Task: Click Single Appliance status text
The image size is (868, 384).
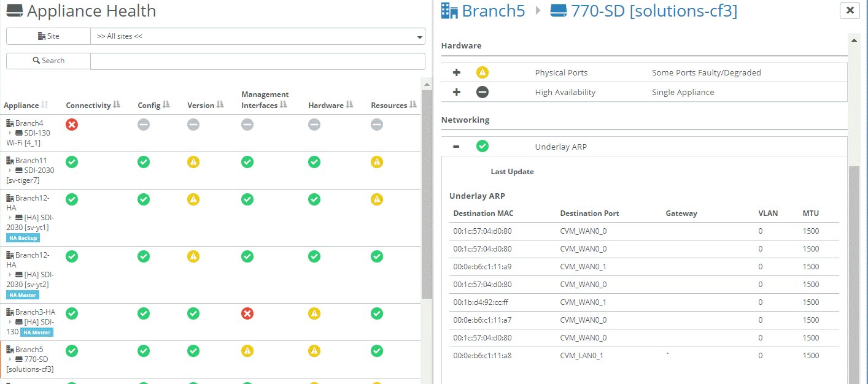Action: pyautogui.click(x=683, y=92)
